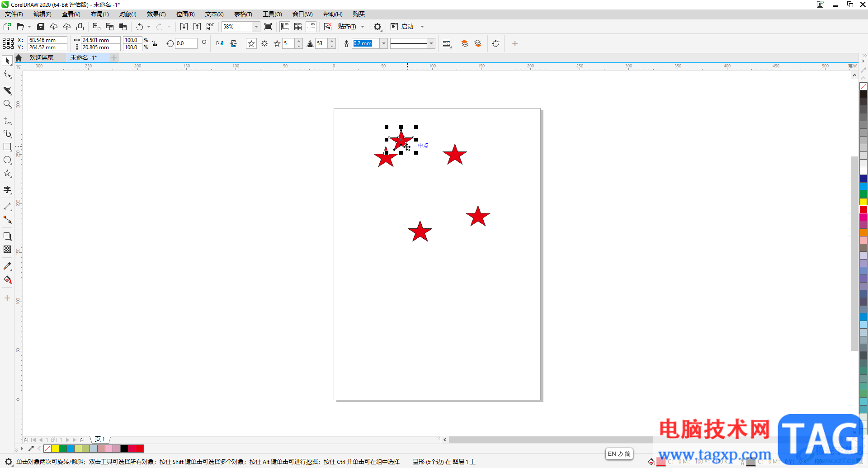Viewport: 868px width, 468px height.
Task: Expand the Snap To (贴齐) dropdown
Action: tap(363, 27)
